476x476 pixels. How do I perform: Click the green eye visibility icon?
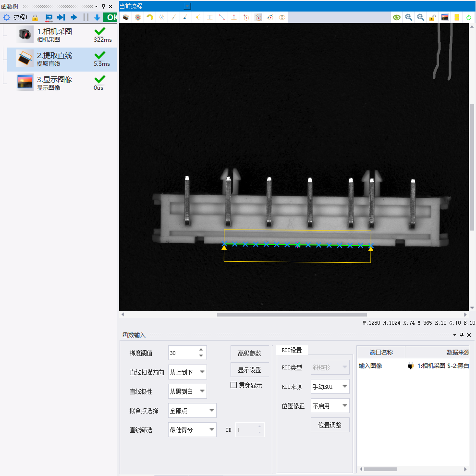coord(396,18)
